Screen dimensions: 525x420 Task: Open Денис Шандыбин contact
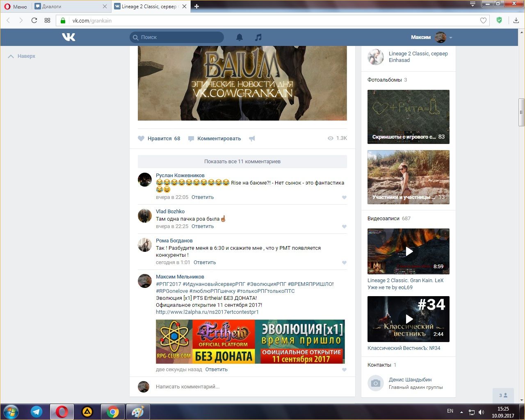pos(410,380)
